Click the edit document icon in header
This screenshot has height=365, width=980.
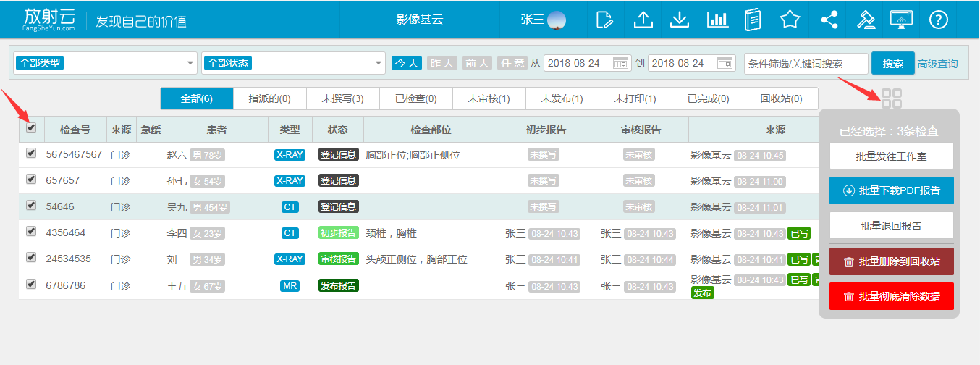click(604, 20)
